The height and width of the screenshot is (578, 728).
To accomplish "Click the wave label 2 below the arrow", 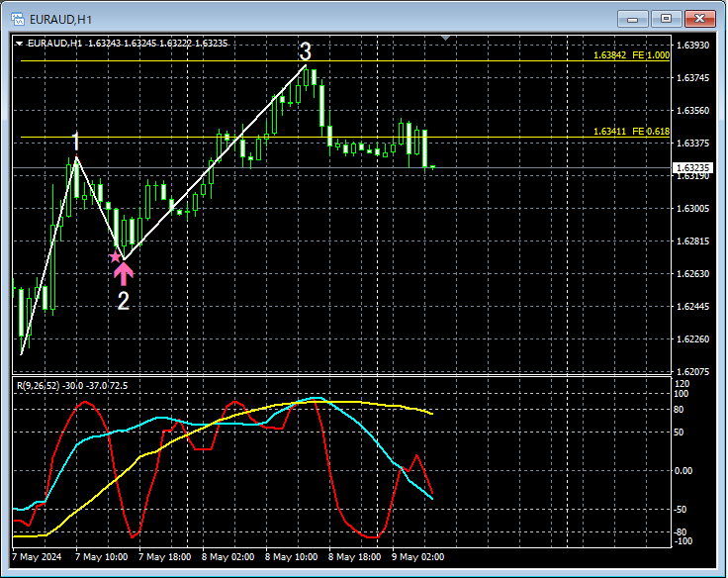I will (x=124, y=302).
